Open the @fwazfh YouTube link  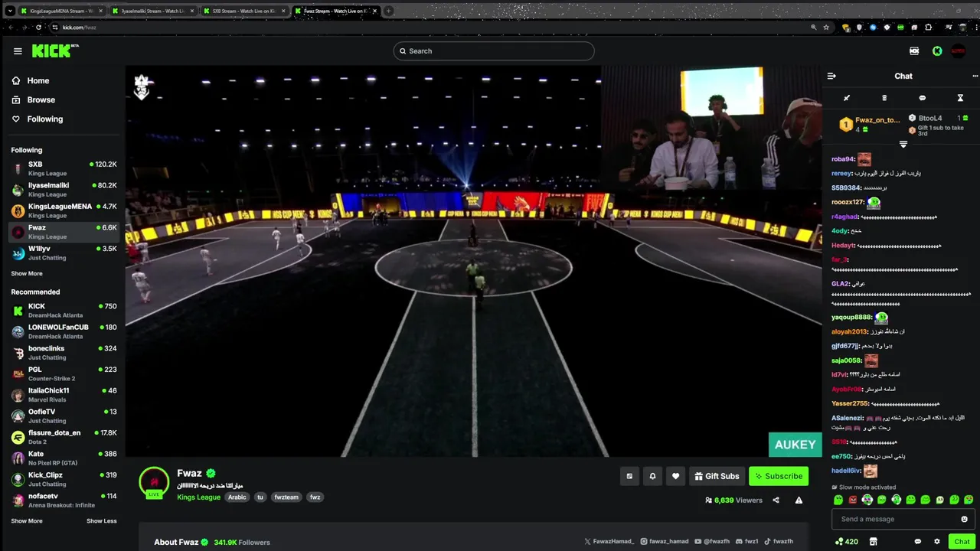click(x=712, y=541)
